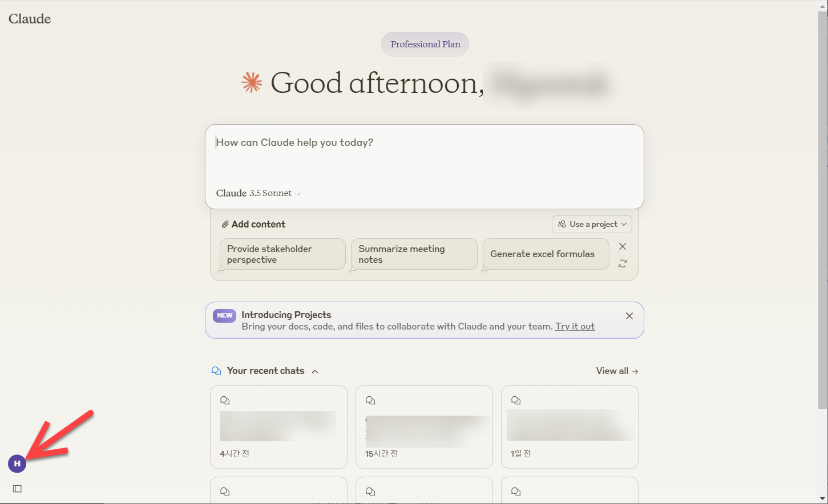The image size is (828, 504).
Task: Click View all chats link
Action: pos(617,371)
